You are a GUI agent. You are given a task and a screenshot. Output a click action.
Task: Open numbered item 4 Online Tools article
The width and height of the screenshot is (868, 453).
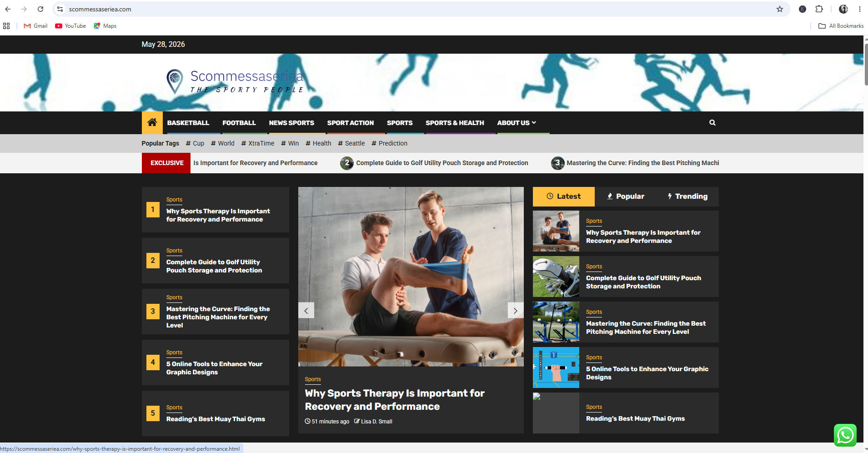pos(214,368)
